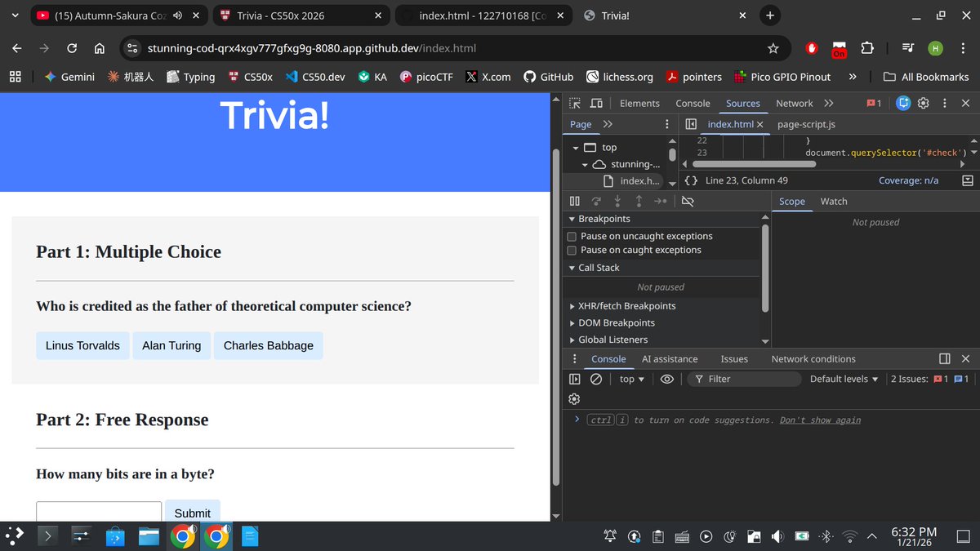The width and height of the screenshot is (980, 551).
Task: Open the Network conditions drawer tab
Action: tap(813, 358)
